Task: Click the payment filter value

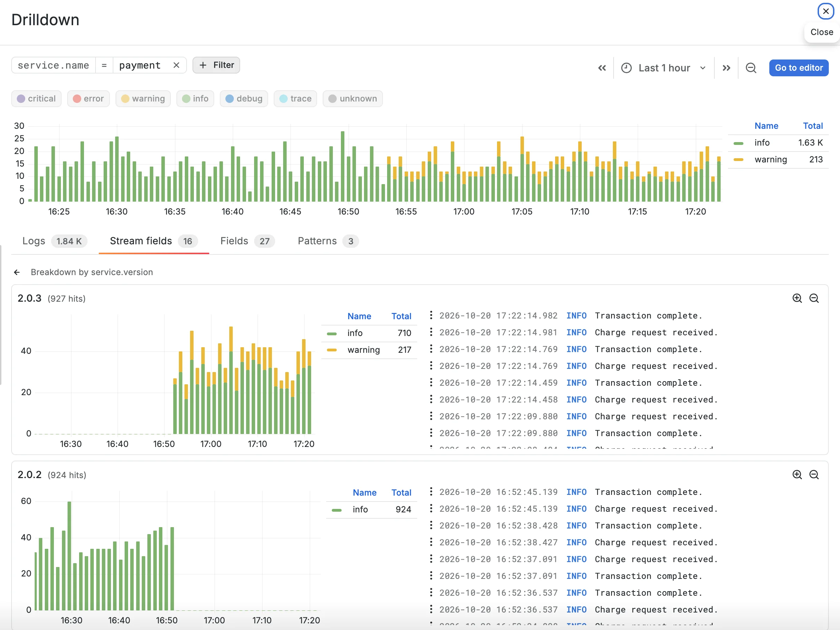Action: [x=140, y=65]
